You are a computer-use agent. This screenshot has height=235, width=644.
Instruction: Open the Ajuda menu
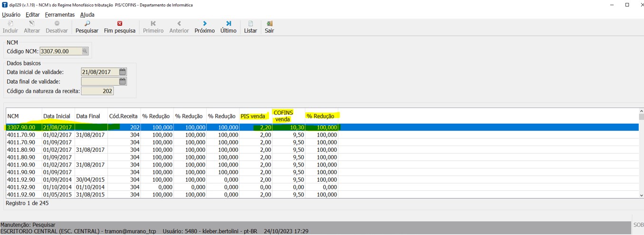[x=87, y=15]
